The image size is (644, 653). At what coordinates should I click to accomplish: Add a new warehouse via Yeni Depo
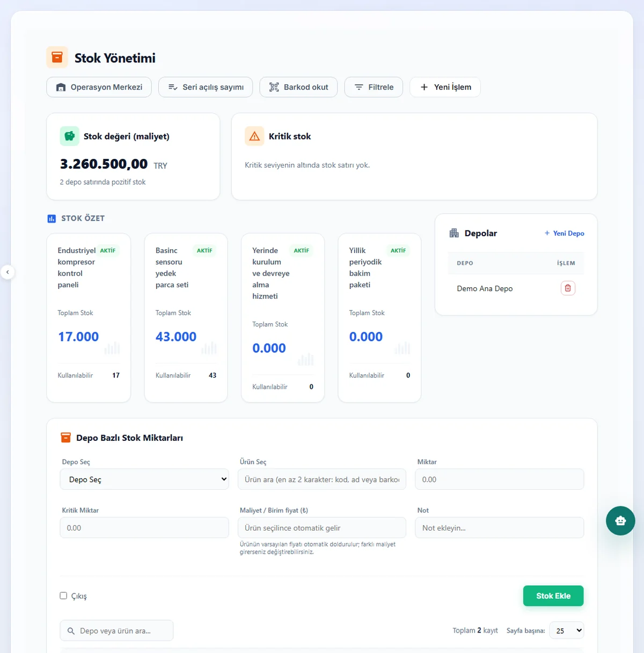564,233
